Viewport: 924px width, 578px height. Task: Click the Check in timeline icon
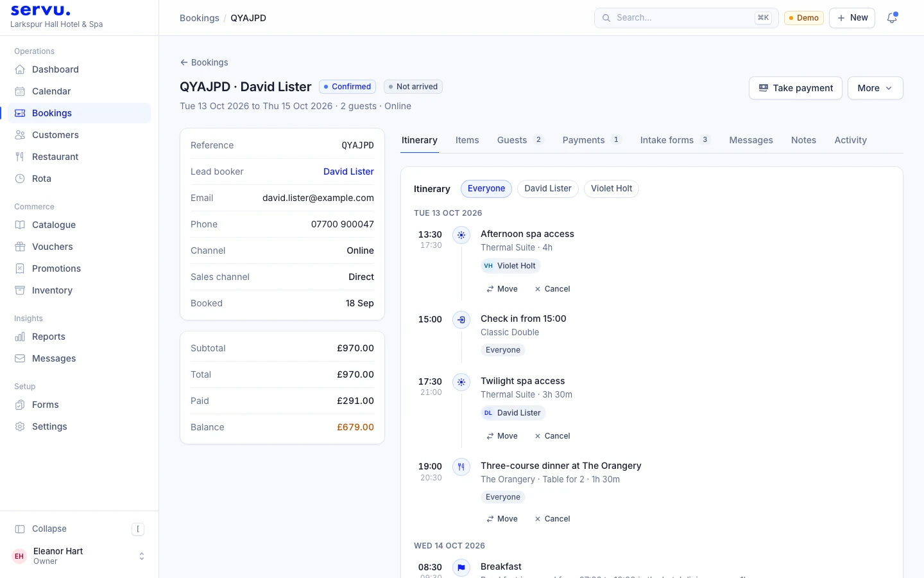pyautogui.click(x=461, y=320)
